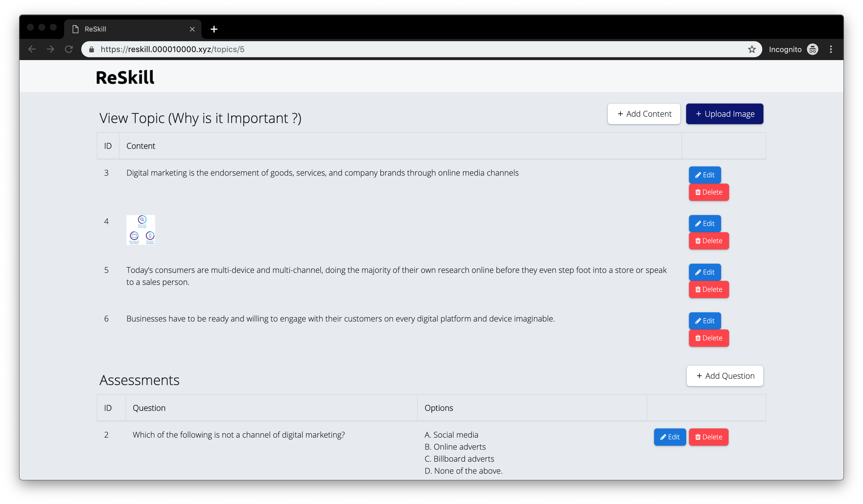Edit content row 3 about digital marketing
Screen dimensions: 863x504
[704, 175]
